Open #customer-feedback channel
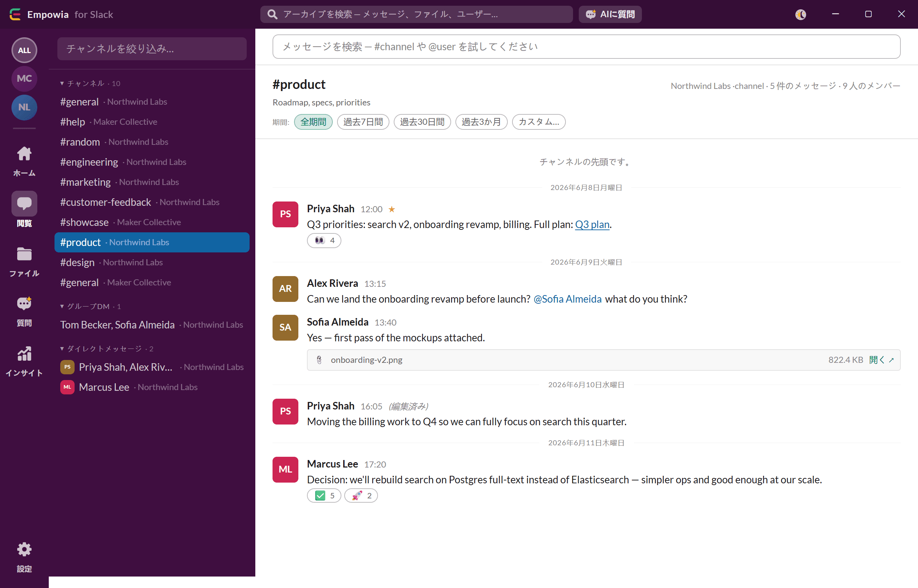Image resolution: width=918 pixels, height=588 pixels. 152,202
